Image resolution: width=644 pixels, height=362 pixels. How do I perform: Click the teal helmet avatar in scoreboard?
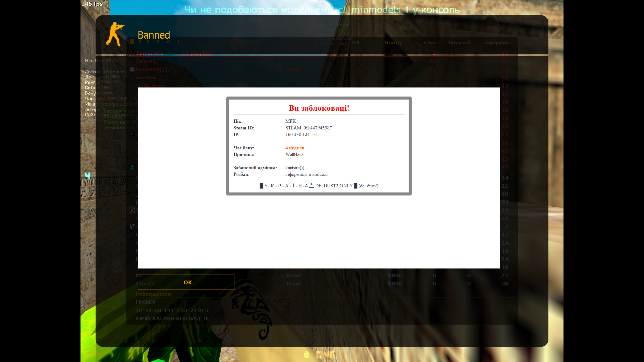132,167
